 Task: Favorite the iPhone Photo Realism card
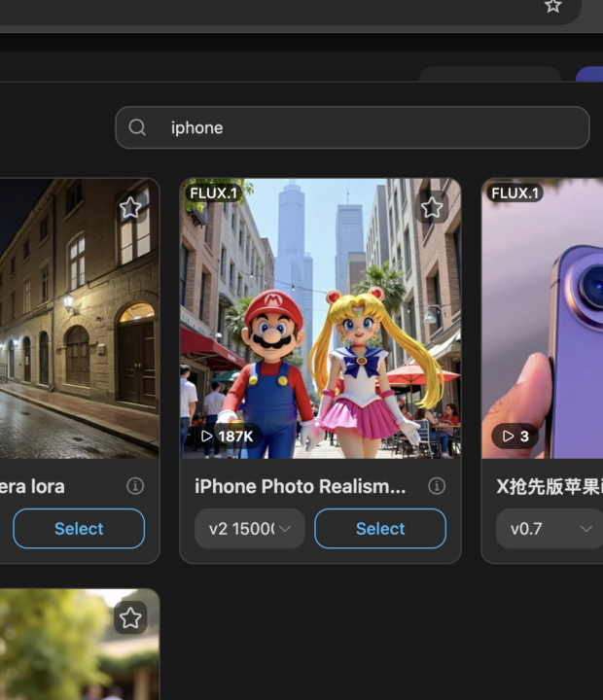pyautogui.click(x=432, y=207)
